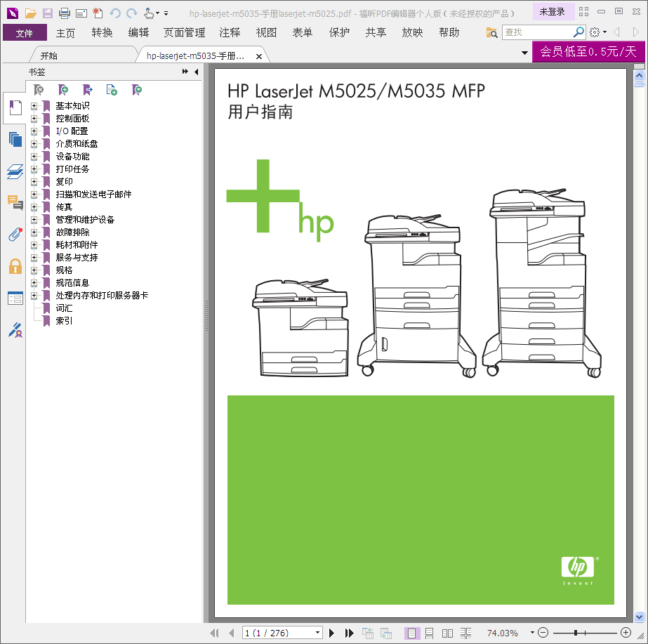Click the Redo arrow icon

click(x=132, y=13)
